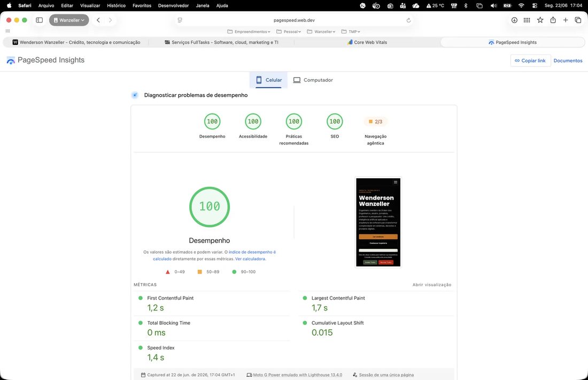588x380 pixels.
Task: Click the Seg. 22/06 17:04 clock
Action: [x=563, y=6]
